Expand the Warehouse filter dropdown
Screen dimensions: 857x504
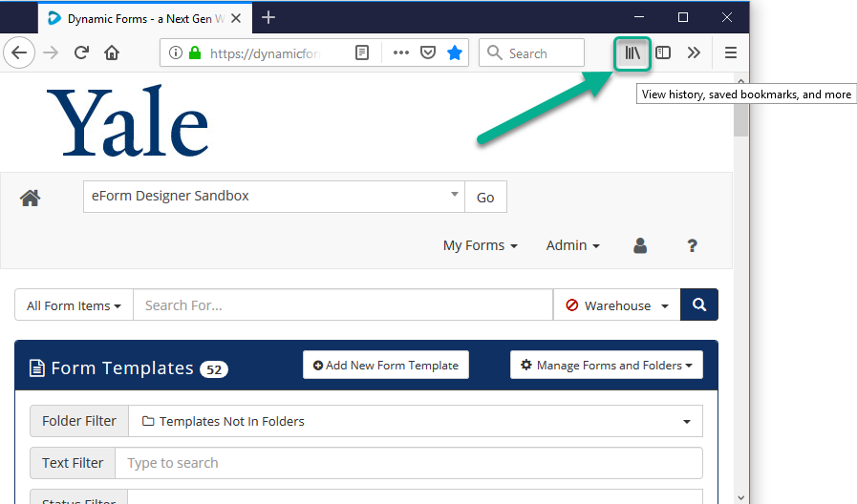[617, 305]
